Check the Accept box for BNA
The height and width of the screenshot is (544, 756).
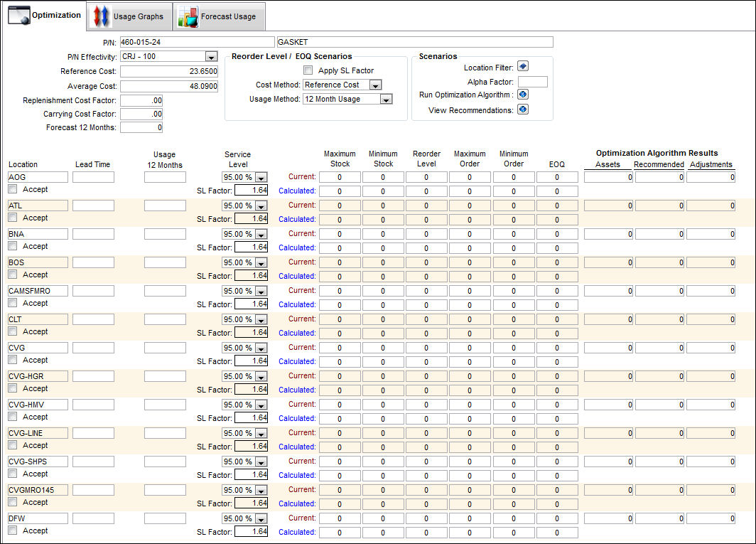point(13,246)
